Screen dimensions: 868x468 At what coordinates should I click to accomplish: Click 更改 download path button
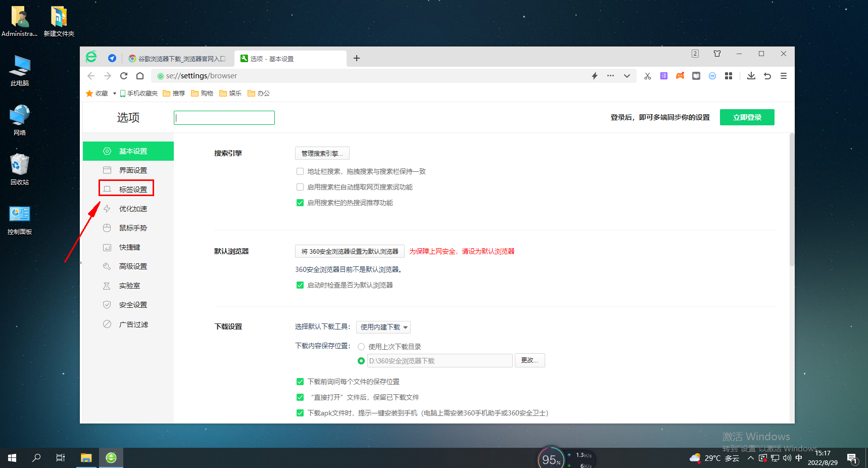tap(530, 360)
